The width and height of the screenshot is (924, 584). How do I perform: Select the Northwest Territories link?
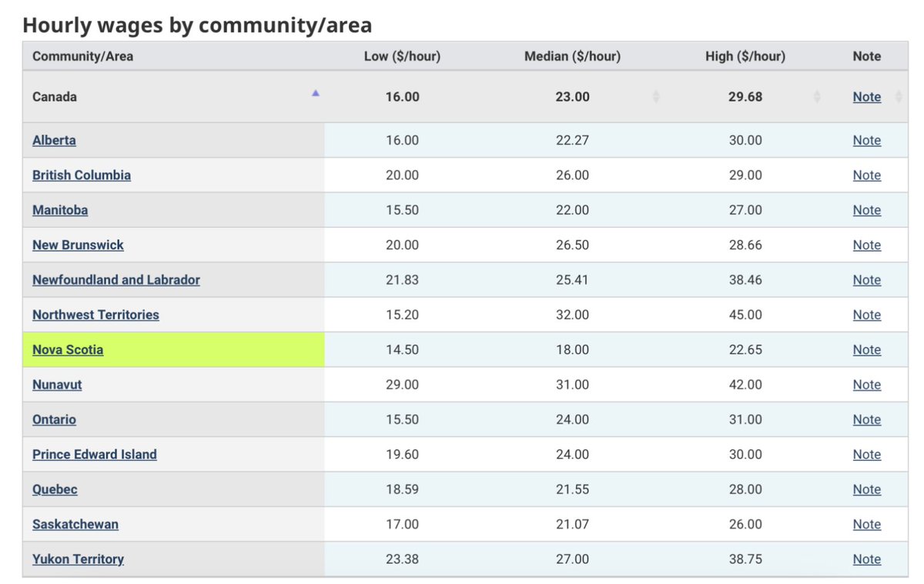pyautogui.click(x=95, y=315)
